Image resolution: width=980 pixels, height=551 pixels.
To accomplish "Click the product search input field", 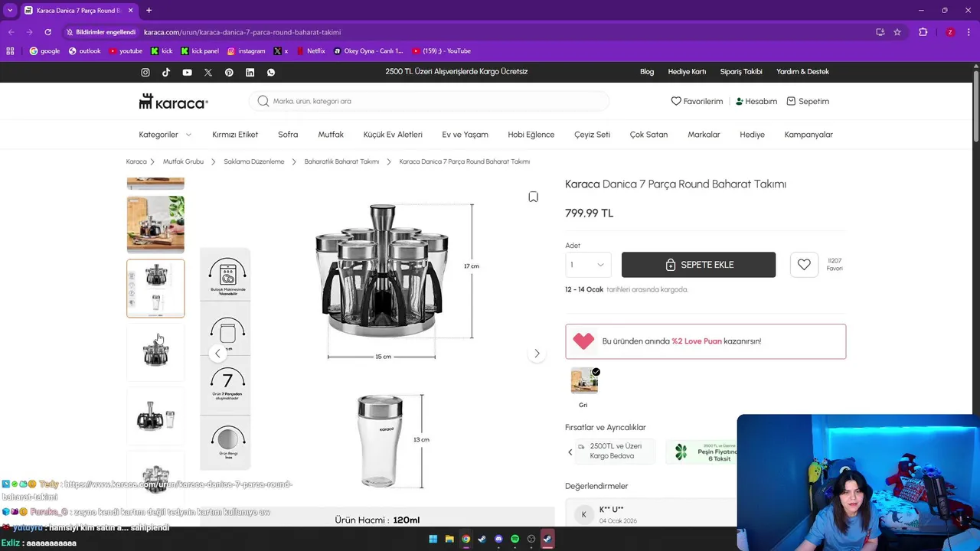I will click(429, 101).
